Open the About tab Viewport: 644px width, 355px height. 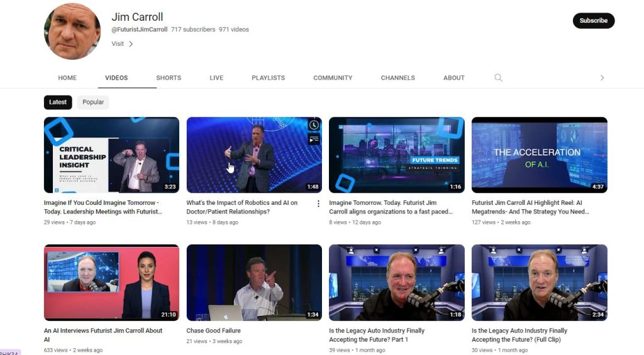click(x=453, y=78)
